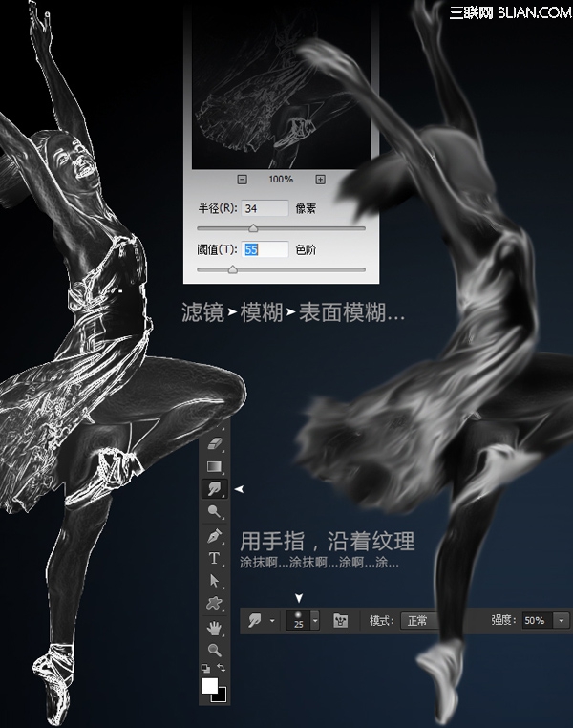Click the 像素 unit label
Viewport: 573px width, 728px height.
306,208
